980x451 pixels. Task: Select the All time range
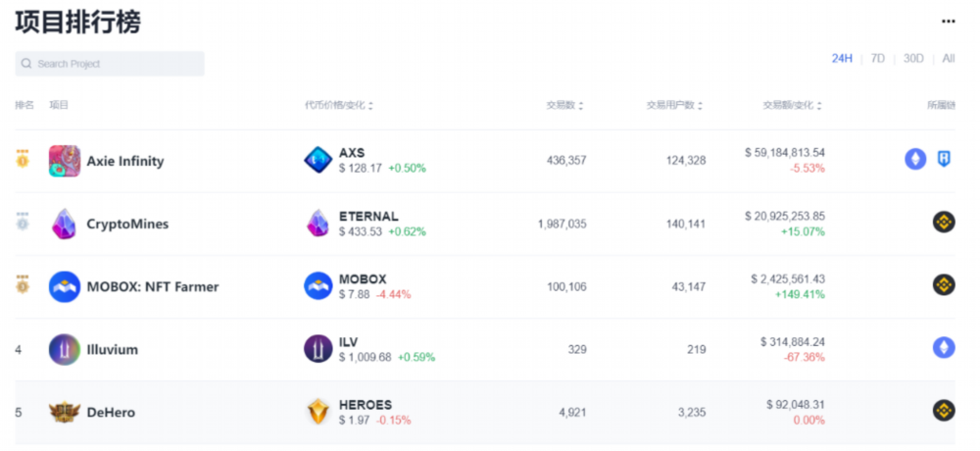point(948,59)
